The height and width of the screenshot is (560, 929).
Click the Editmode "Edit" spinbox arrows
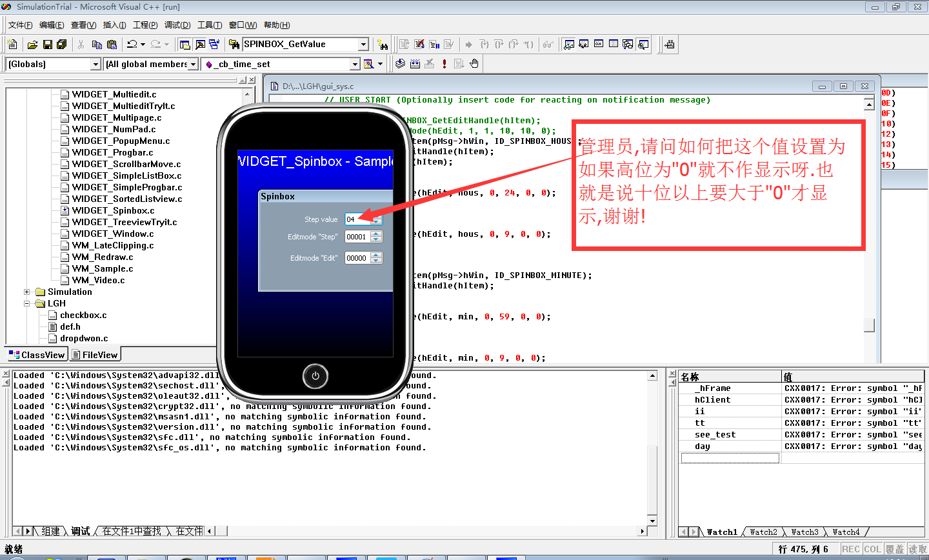(377, 258)
